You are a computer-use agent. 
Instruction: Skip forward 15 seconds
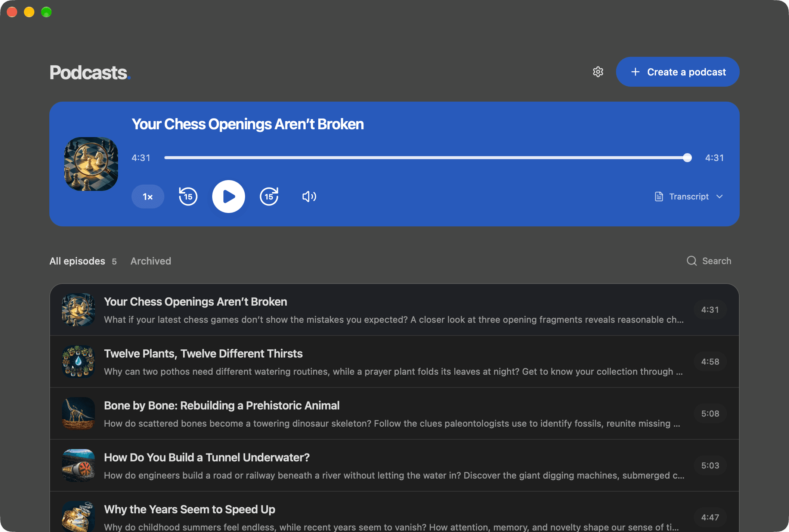tap(269, 197)
